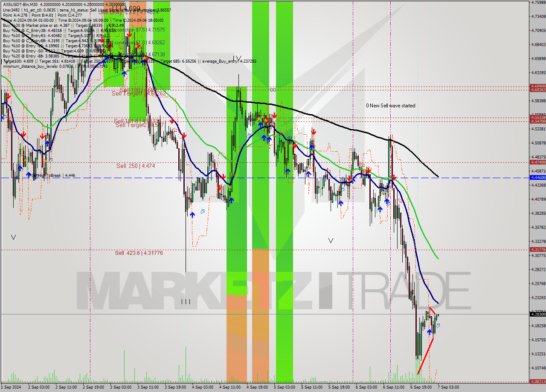Click the red 4.08213 price tag
Image resolution: width=546 pixels, height=392 pixels.
click(537, 382)
